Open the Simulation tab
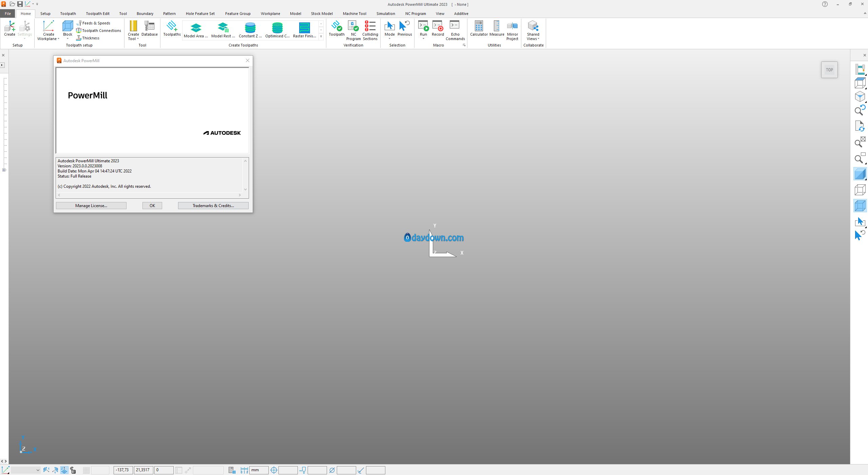The height and width of the screenshot is (475, 868). coord(386,14)
